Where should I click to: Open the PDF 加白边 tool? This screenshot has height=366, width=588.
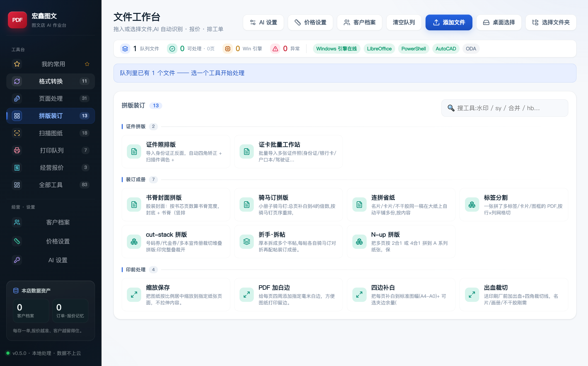tap(288, 295)
